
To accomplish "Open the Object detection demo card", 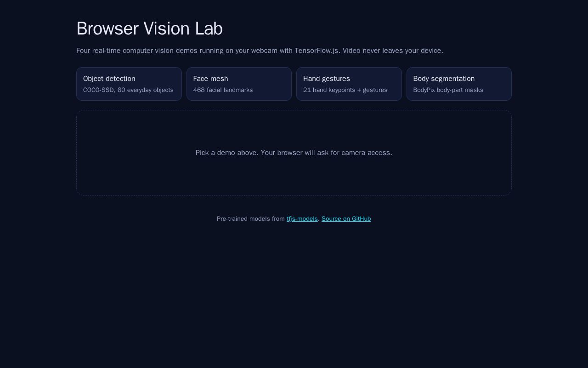I will tap(129, 84).
